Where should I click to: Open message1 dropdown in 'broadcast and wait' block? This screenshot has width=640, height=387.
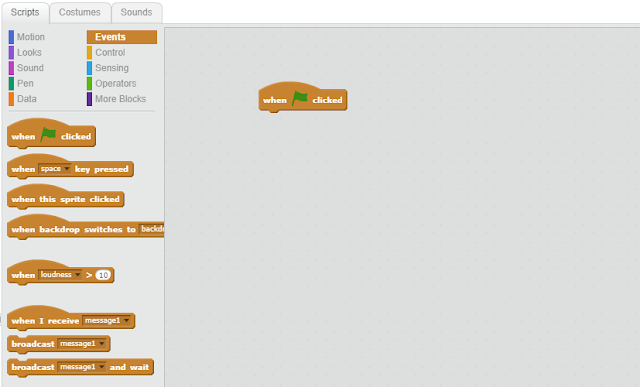point(82,367)
